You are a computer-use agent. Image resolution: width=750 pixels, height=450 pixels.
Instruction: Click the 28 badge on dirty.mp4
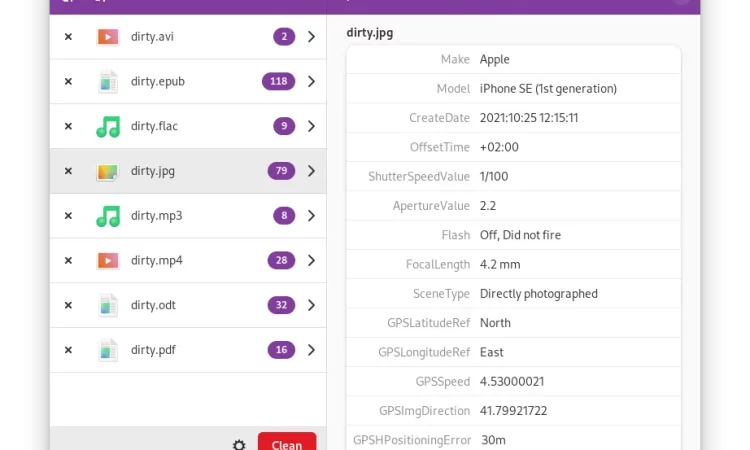coord(281,261)
